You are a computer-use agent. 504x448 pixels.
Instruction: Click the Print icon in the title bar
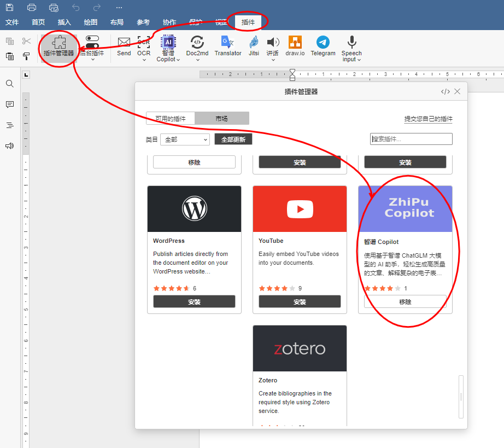click(32, 8)
